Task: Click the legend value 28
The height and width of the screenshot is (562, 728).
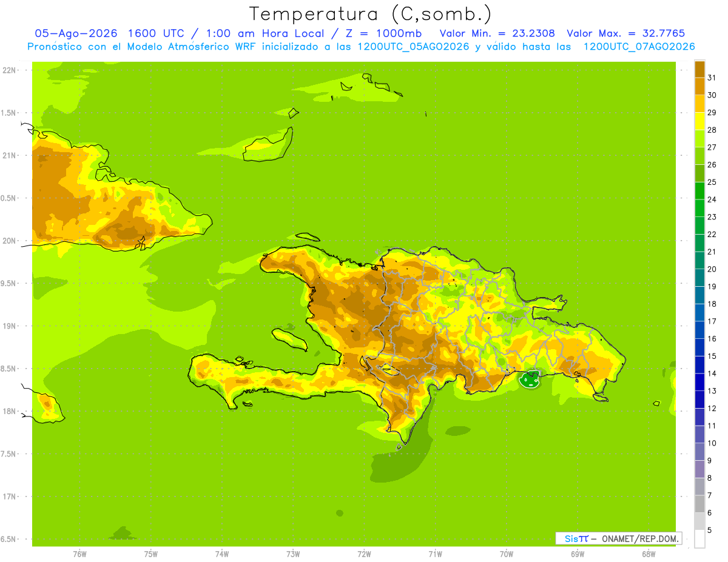Action: (712, 130)
